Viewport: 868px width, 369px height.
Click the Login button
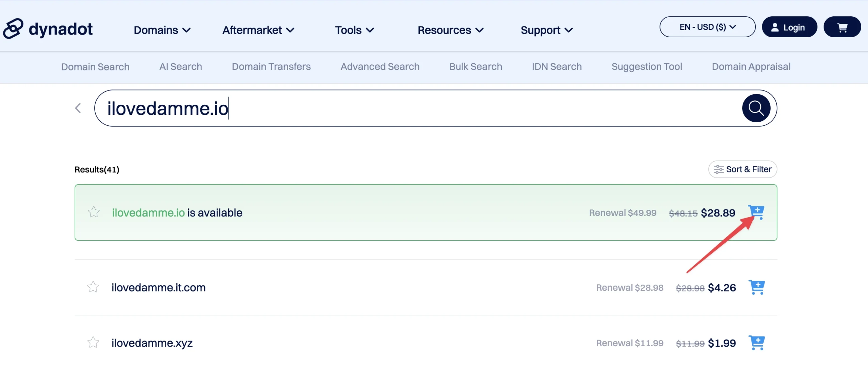(x=789, y=27)
